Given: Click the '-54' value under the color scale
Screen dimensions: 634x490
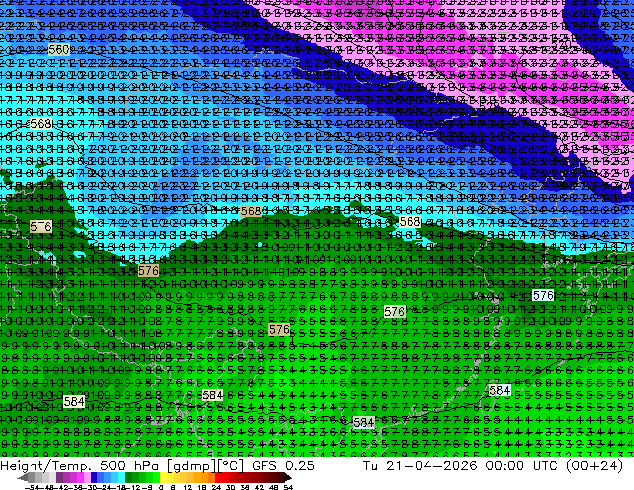Looking at the screenshot, I should [x=31, y=487].
